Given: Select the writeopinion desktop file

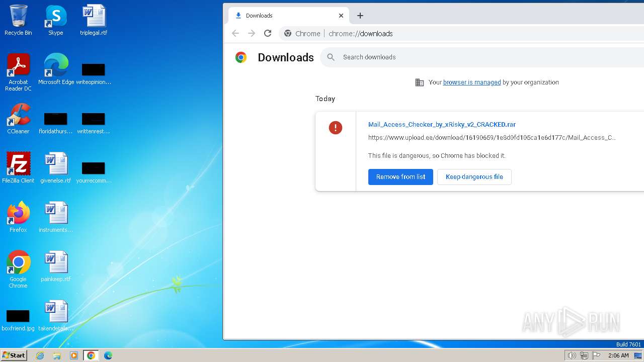Looking at the screenshot, I should click(x=94, y=73).
